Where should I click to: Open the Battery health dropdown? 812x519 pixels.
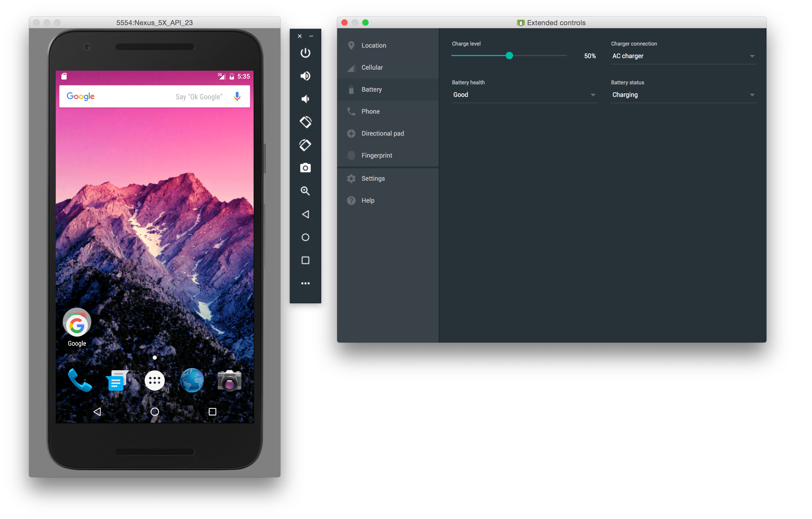click(x=524, y=95)
